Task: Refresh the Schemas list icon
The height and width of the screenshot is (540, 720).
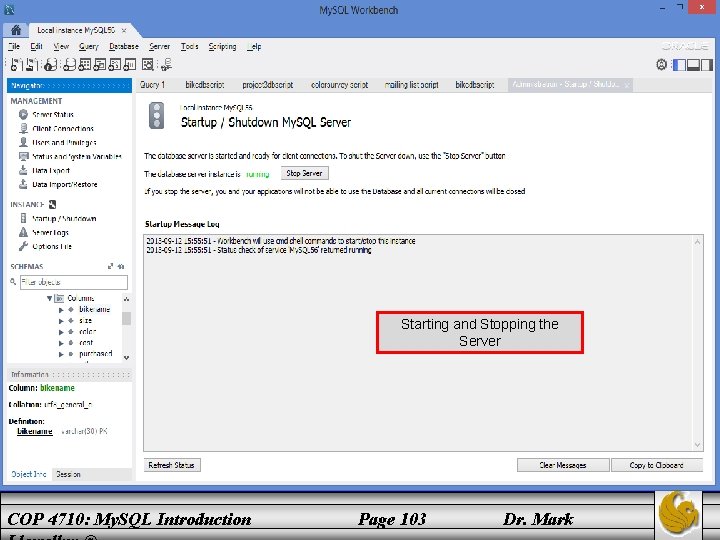Action: 121,266
